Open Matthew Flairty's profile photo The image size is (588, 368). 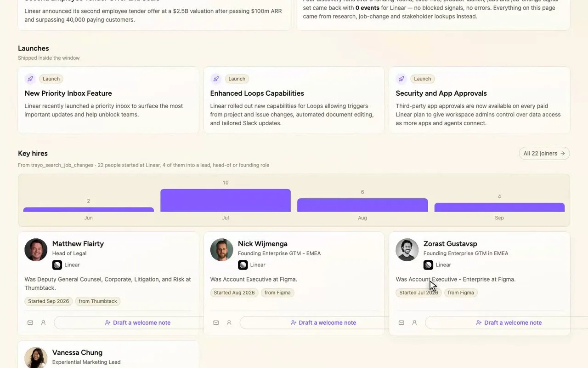(x=36, y=250)
